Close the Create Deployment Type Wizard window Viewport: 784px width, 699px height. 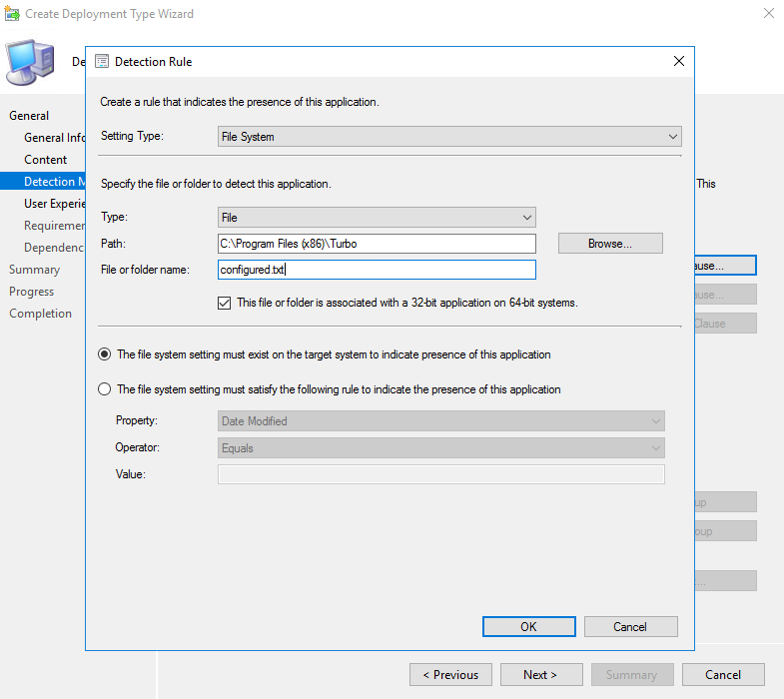coord(768,14)
